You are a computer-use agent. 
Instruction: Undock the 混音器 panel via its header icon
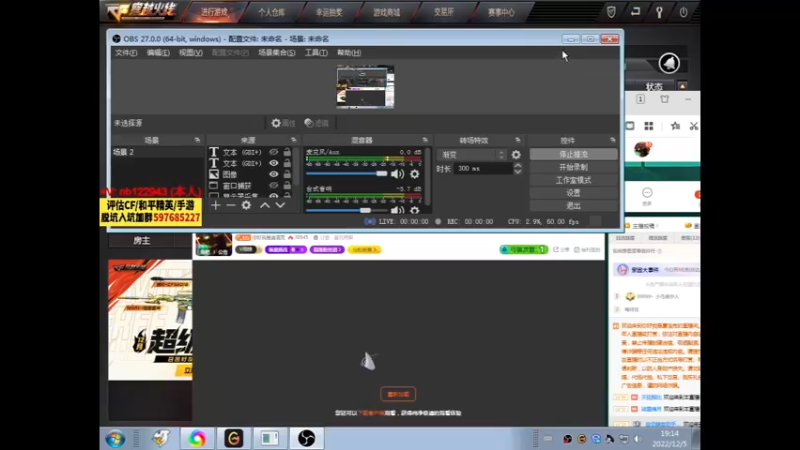(425, 140)
